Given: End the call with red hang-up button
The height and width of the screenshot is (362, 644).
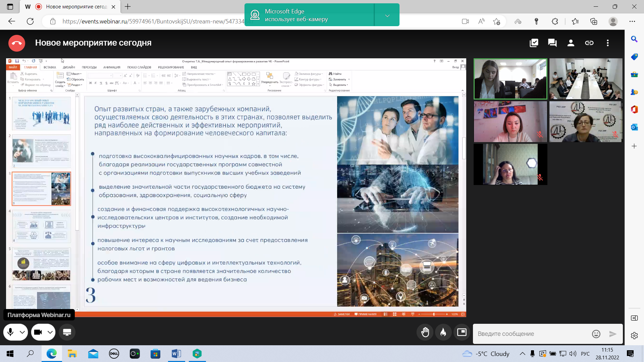Looking at the screenshot, I should 16,43.
